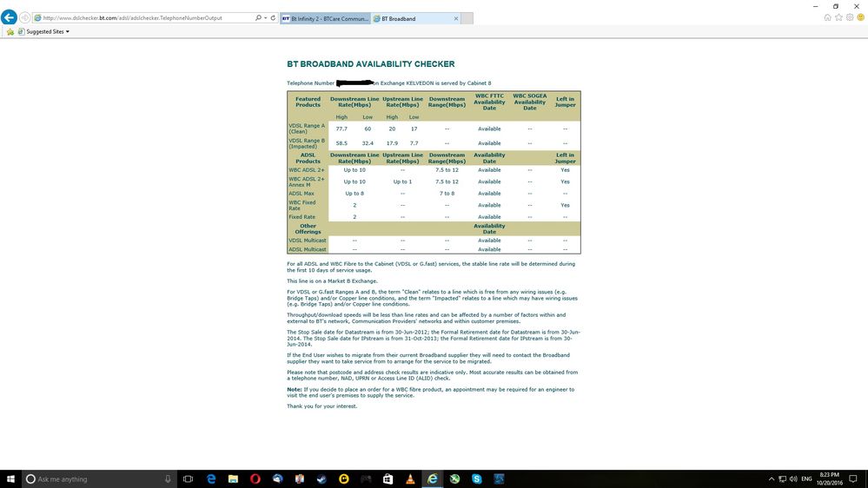Open the Xbox app from taskbar

click(x=454, y=479)
